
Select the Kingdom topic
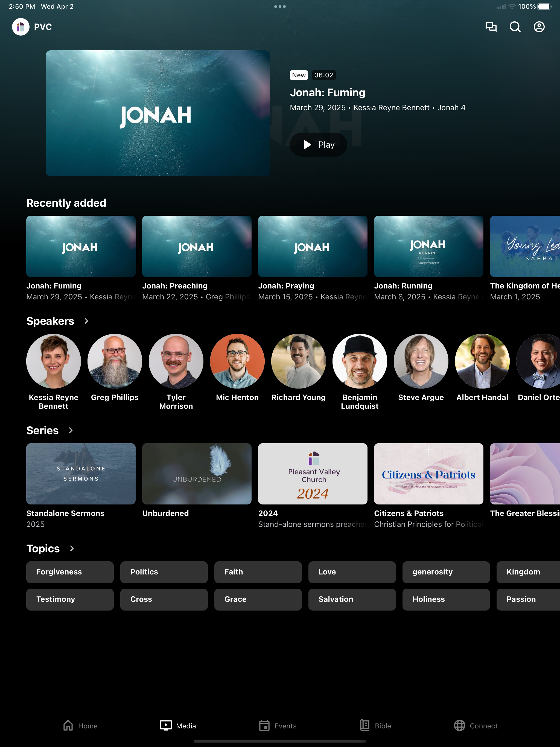[x=528, y=572]
